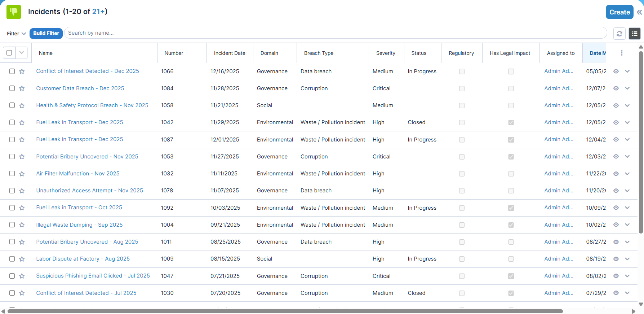Switch to list view icon
The image size is (644, 314).
click(634, 34)
